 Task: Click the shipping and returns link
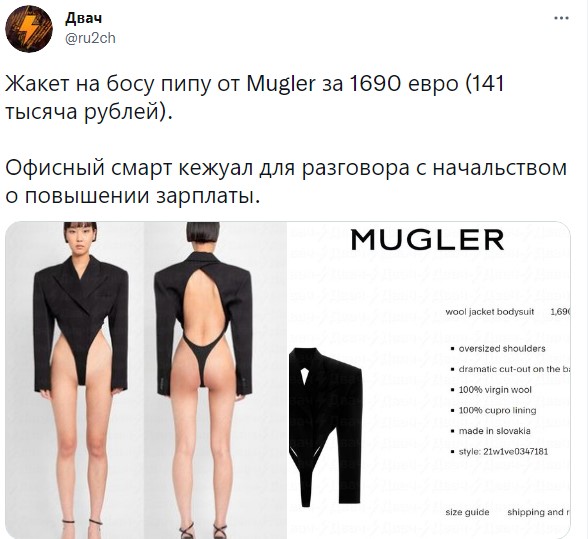point(539,512)
